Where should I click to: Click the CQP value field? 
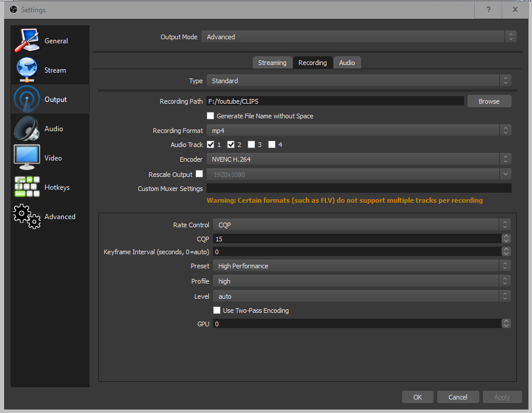click(x=357, y=239)
